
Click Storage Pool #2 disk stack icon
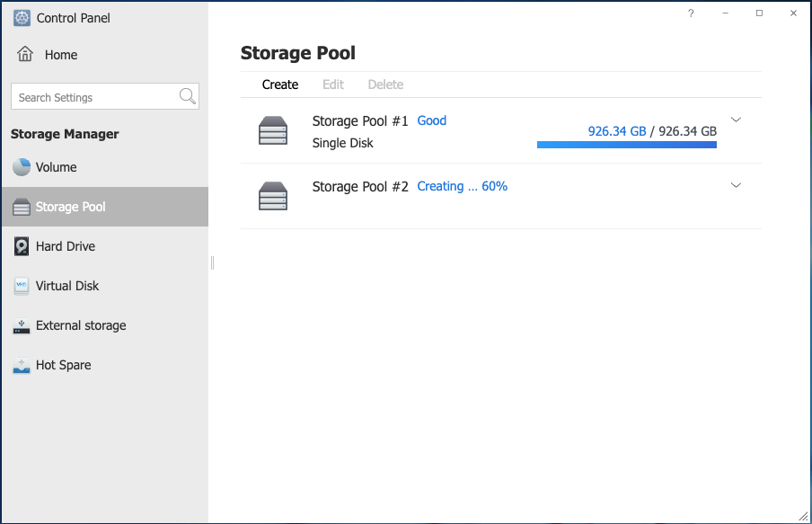tap(273, 196)
